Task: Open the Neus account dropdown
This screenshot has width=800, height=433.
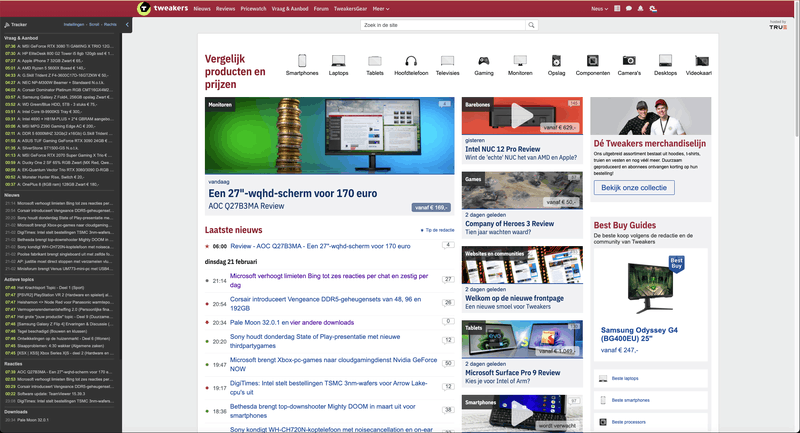Action: pyautogui.click(x=599, y=9)
